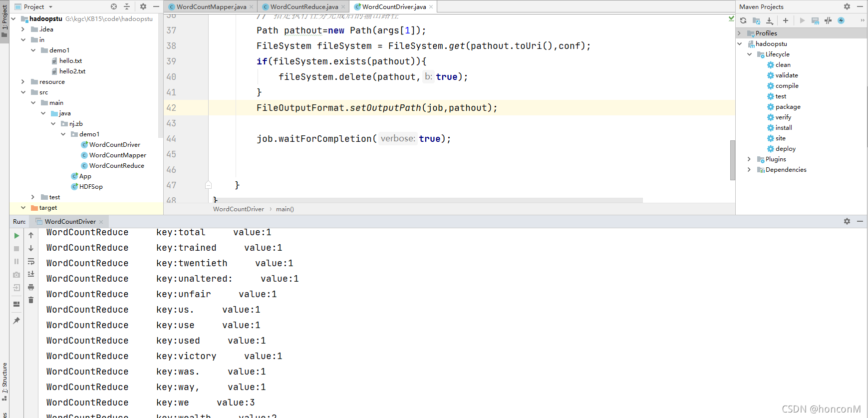Expand Maven Dependencies node
868x418 pixels.
(x=749, y=169)
